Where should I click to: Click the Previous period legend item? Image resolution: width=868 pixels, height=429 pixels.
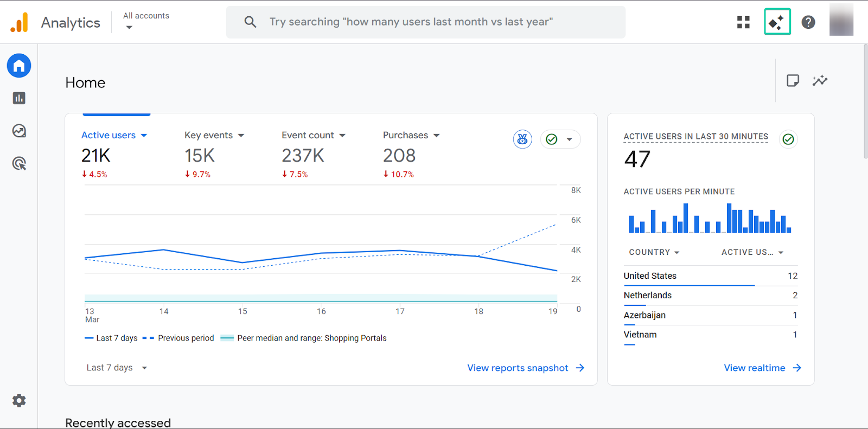178,338
